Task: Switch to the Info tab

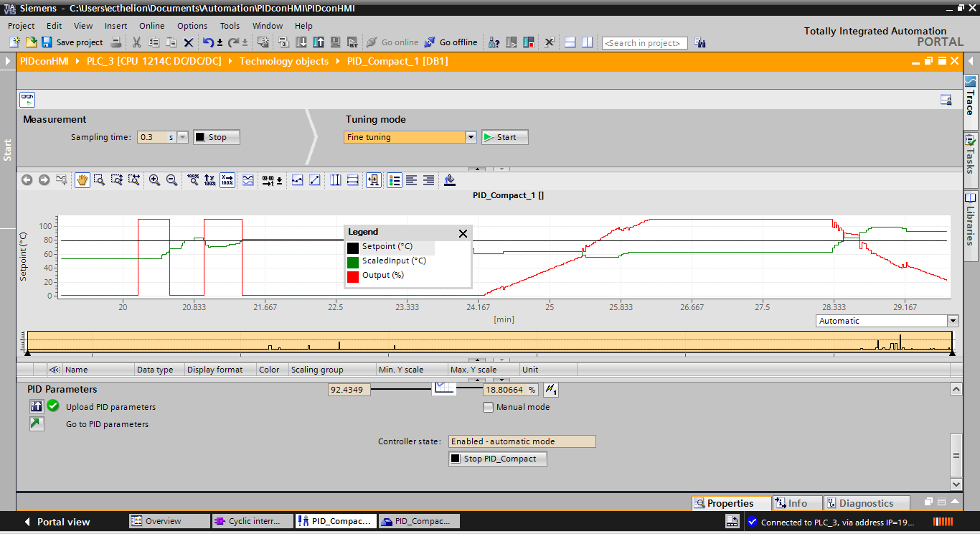Action: tap(797, 503)
